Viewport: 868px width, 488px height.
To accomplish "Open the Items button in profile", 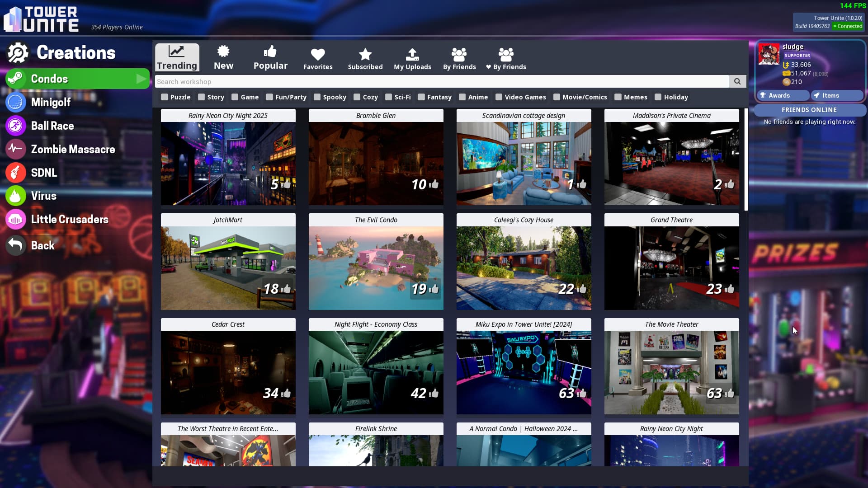I will [x=836, y=95].
